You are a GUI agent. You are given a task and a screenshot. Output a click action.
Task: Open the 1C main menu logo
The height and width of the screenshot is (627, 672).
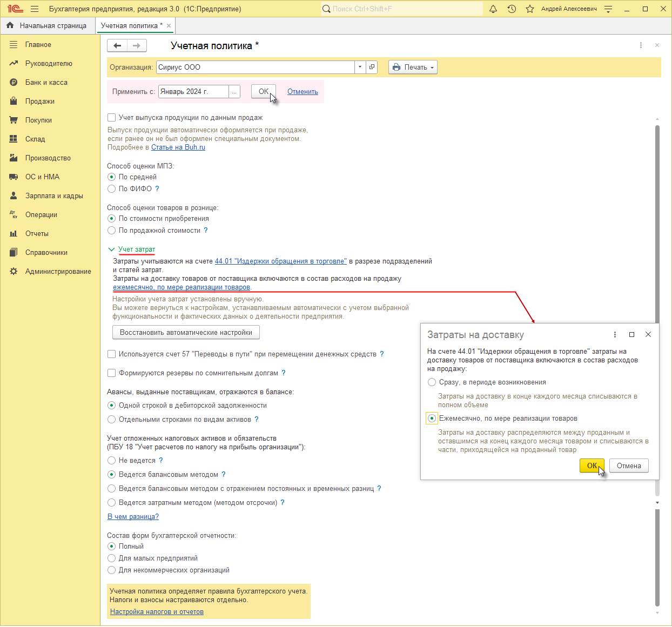coord(15,9)
